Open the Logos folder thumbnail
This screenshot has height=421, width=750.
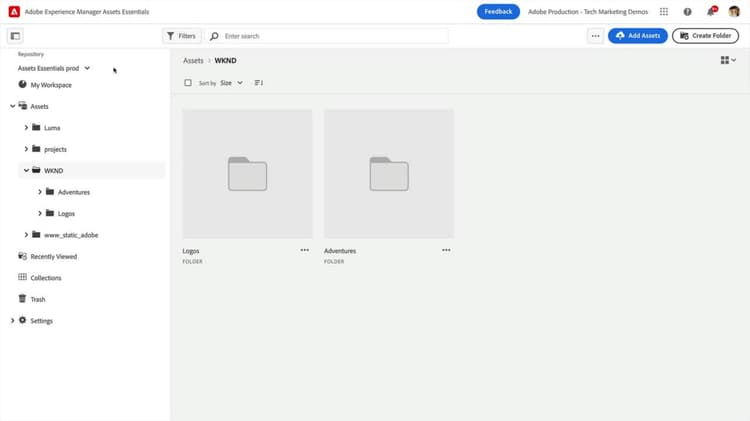[247, 174]
